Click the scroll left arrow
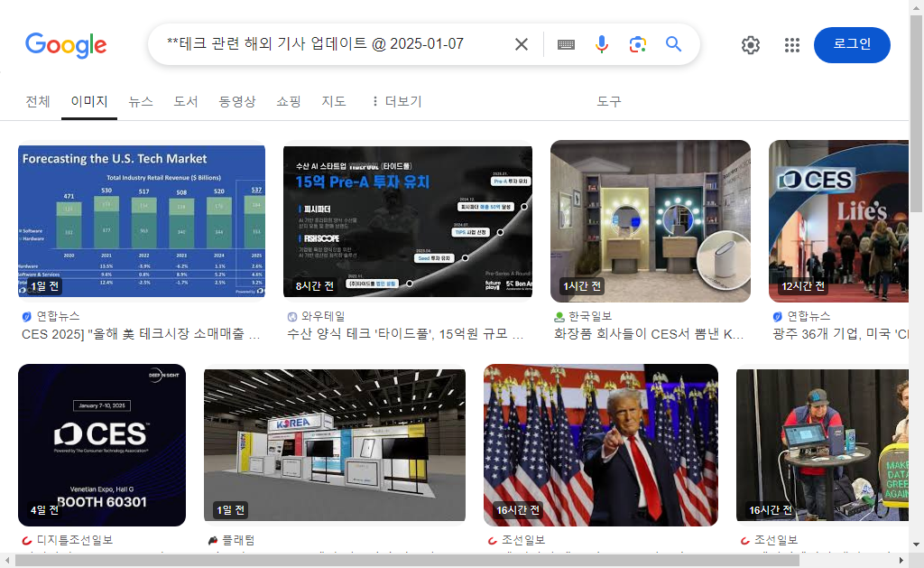Image resolution: width=924 pixels, height=568 pixels. 7,561
